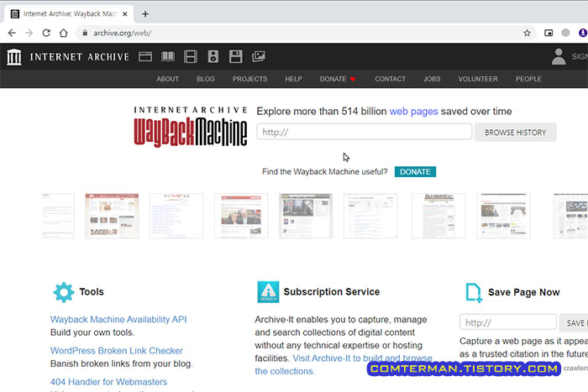Open the Audio speaker icon
This screenshot has width=588, height=392.
[x=213, y=56]
